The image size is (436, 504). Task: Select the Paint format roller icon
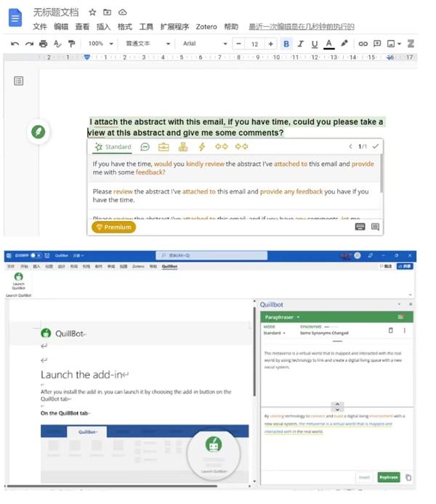click(x=72, y=44)
